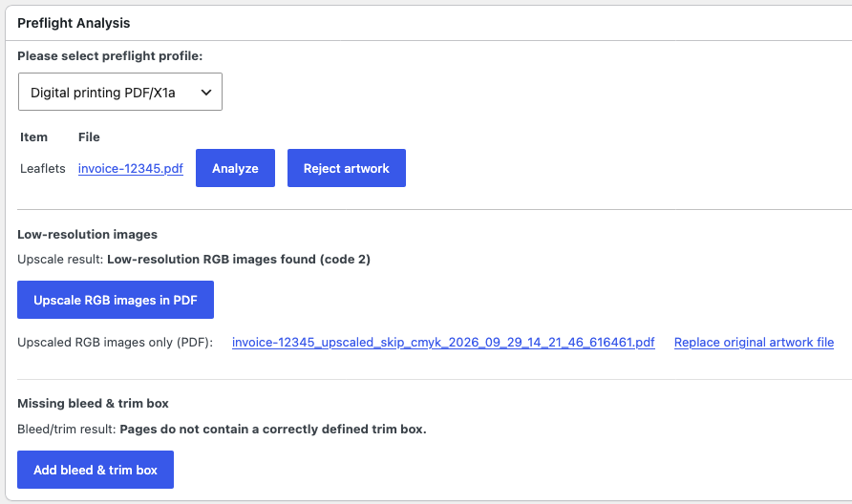Open the invoice-12345.pdf file link

(x=131, y=168)
